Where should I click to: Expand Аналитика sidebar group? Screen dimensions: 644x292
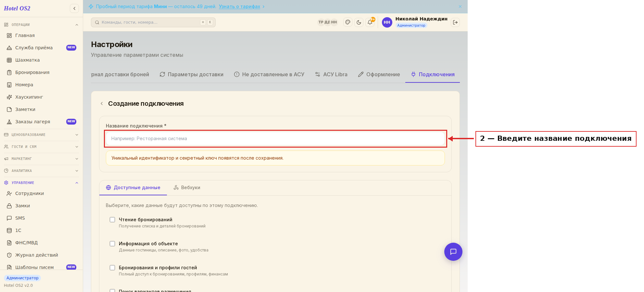pyautogui.click(x=41, y=171)
